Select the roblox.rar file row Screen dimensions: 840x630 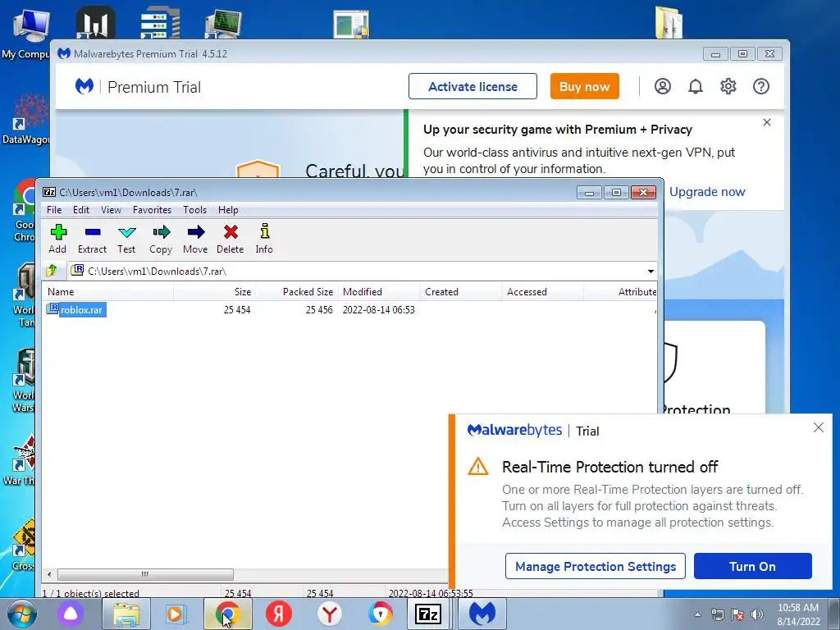coord(349,309)
